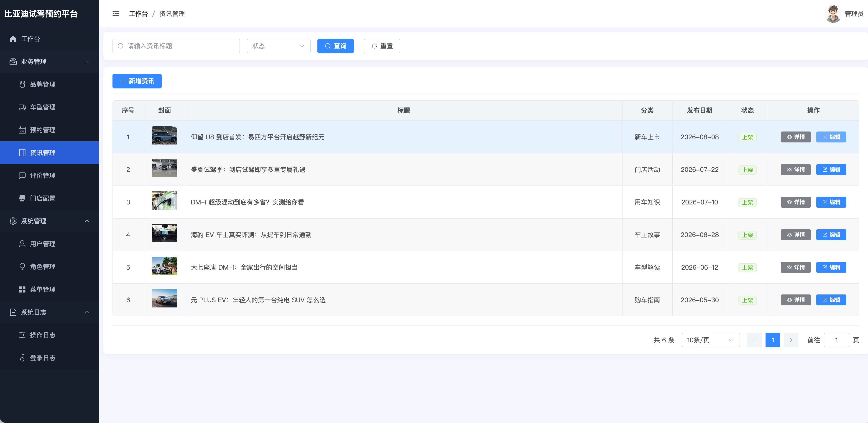Screen dimensions: 868x423
Task: Open 门店配置 in the sidebar
Action: coord(50,198)
